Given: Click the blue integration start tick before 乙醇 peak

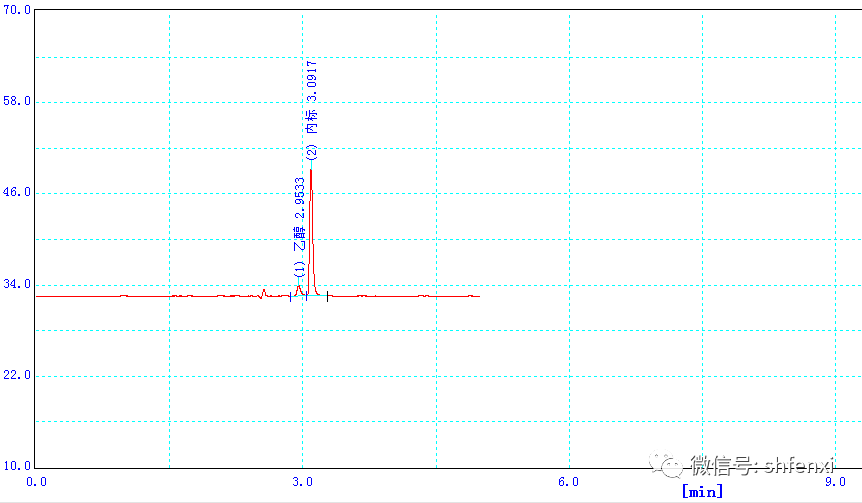Looking at the screenshot, I should 291,296.
